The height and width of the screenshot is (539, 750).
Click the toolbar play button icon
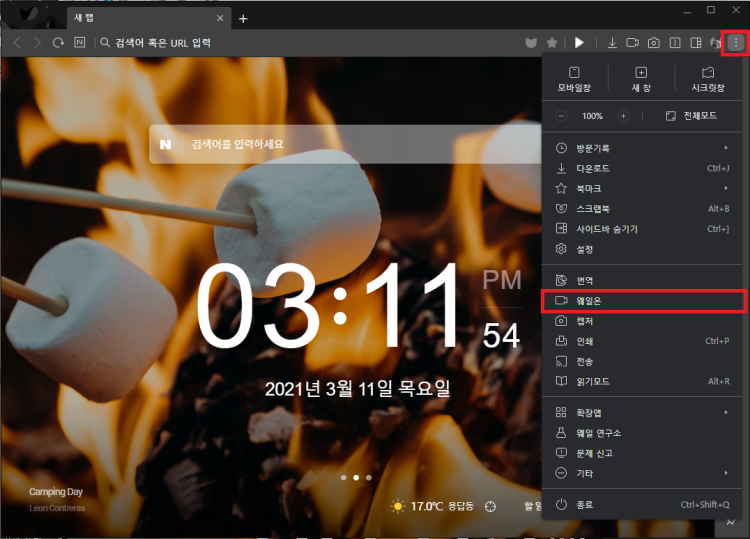tap(579, 43)
